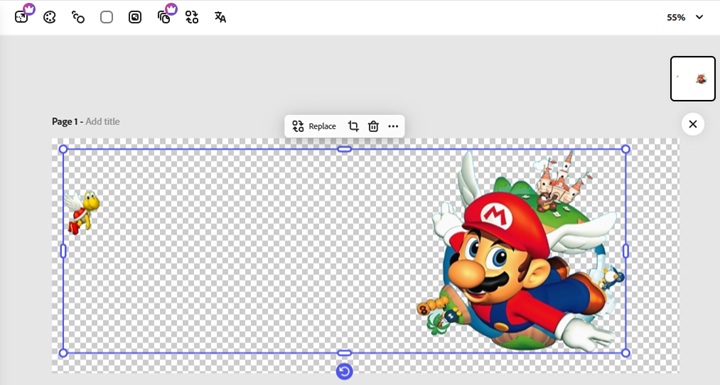Viewport: 720px width, 385px height.
Task: Click the find-and-replace icon in top toolbar
Action: pos(192,17)
